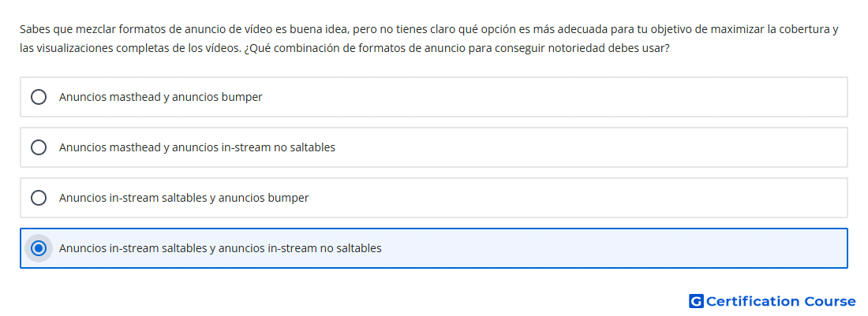Screen dimensions: 868x316
Task: Click the word 'Course' in the watermark
Action: [x=829, y=301]
